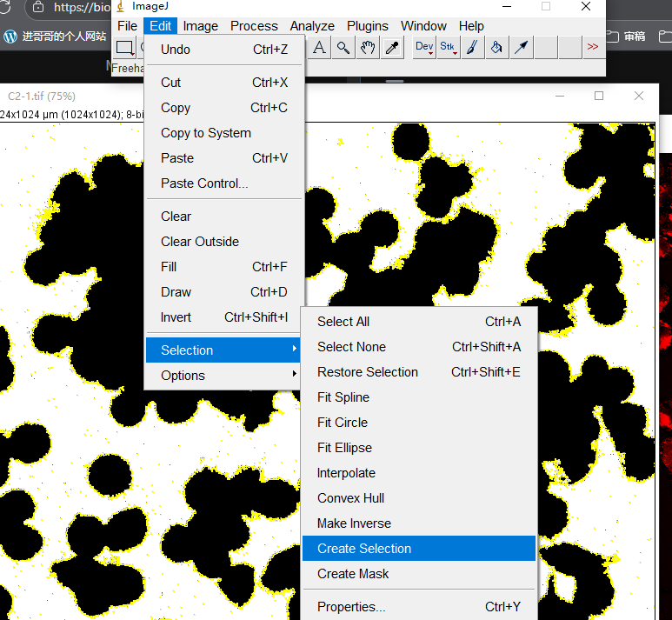This screenshot has width=672, height=620.
Task: Choose Make Inverse from Selection submenu
Action: click(354, 523)
